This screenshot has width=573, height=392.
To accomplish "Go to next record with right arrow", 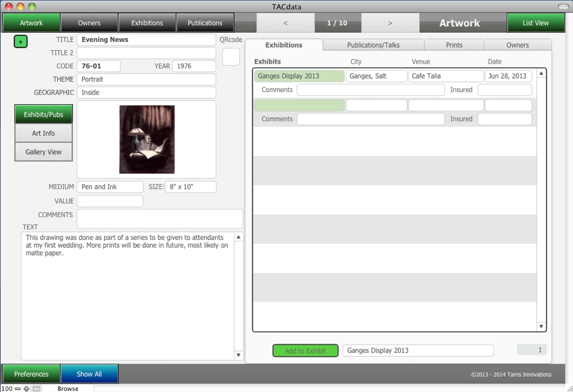I will click(390, 23).
